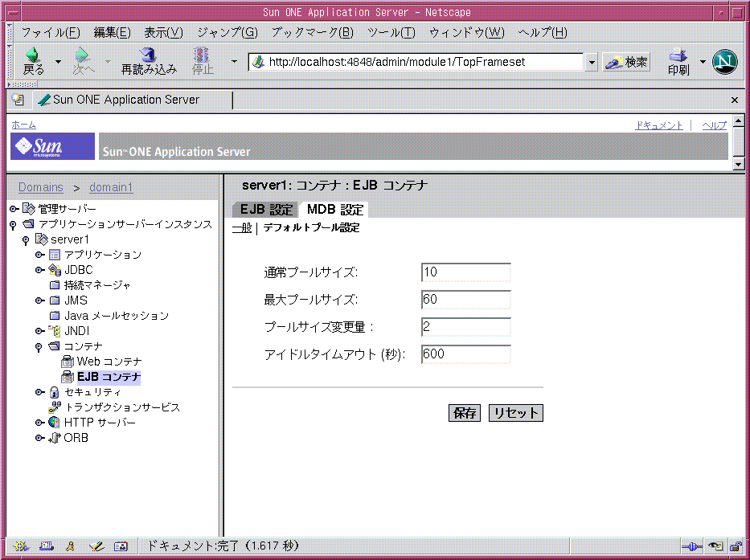
Task: Expand the 管理サーバー tree node
Action: pos(14,209)
